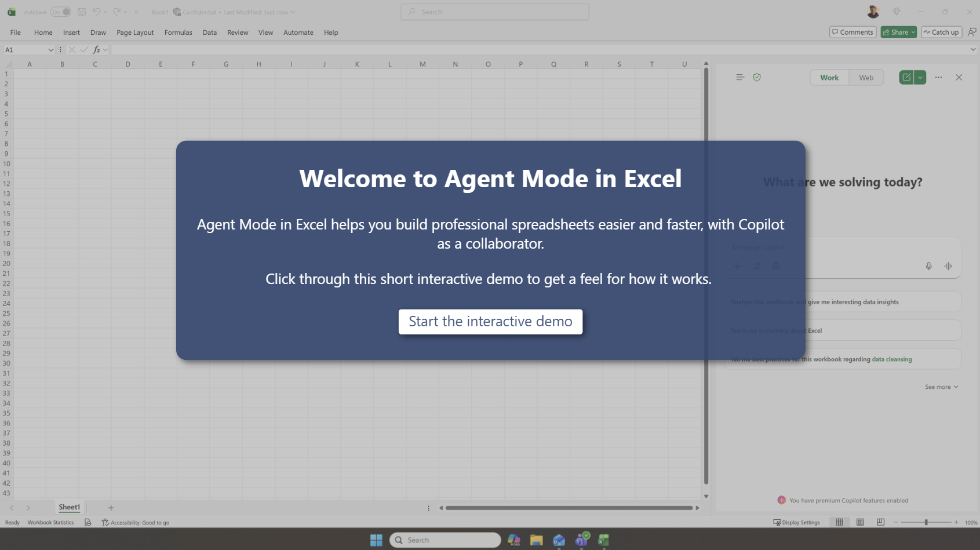The image size is (980, 550).
Task: Choose the data cleansing suggestion prompt
Action: click(x=843, y=359)
